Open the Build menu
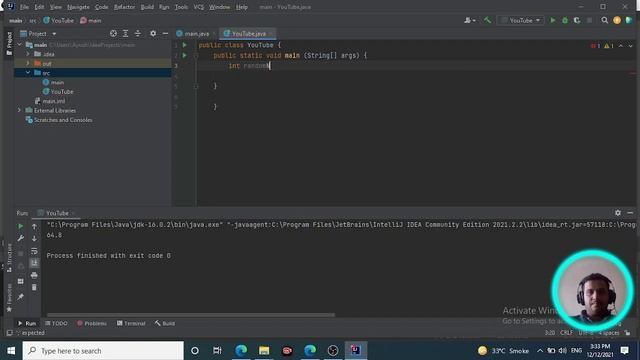 (147, 7)
